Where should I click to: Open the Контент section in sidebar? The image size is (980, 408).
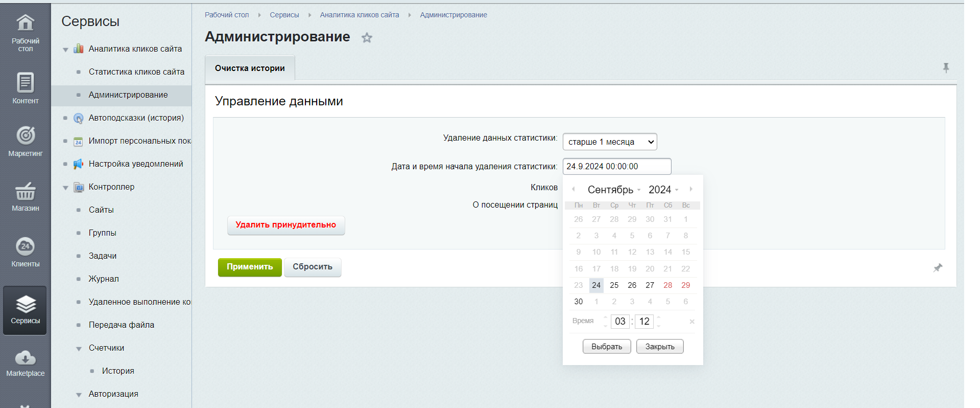[x=25, y=83]
